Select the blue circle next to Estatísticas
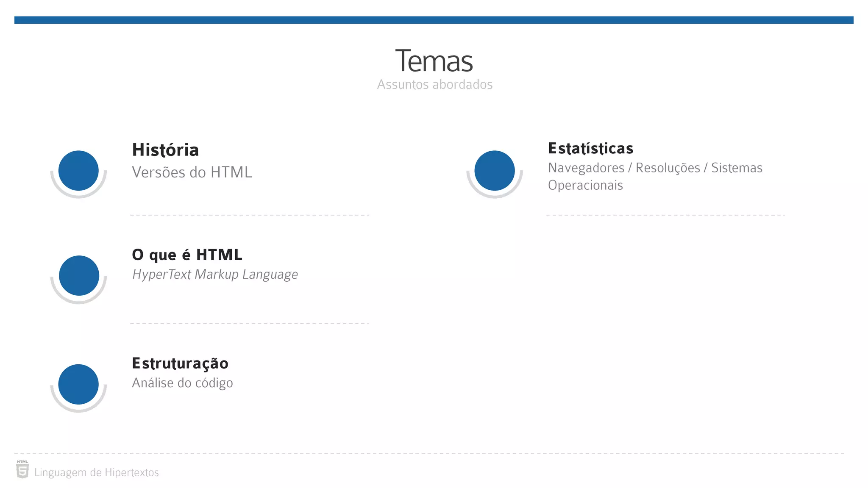Viewport: 868px width, 488px height. 495,171
